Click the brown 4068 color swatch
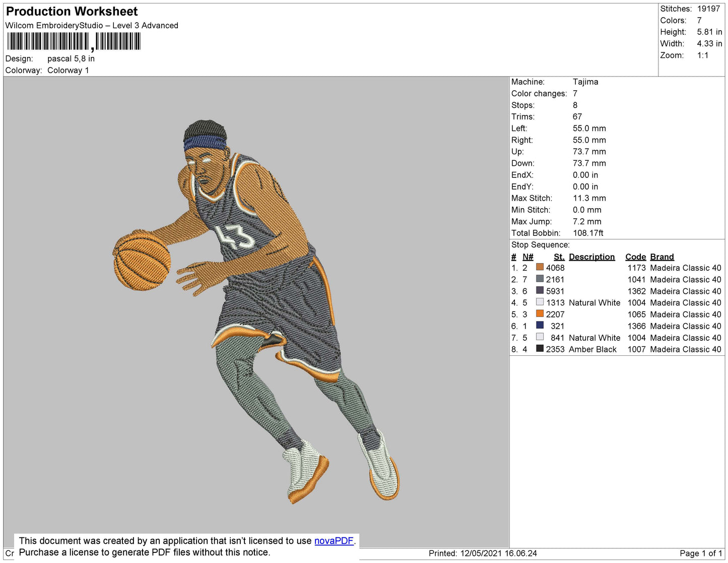This screenshot has height=563, width=728. pos(540,267)
